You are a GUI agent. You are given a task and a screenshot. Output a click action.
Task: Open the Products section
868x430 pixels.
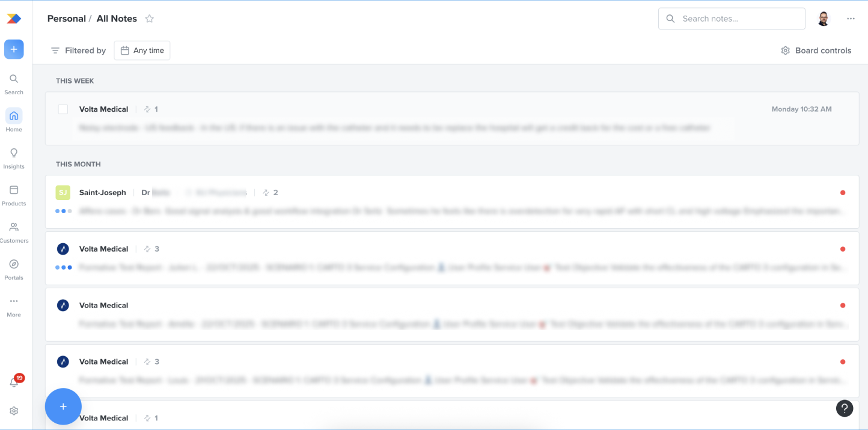(x=14, y=195)
